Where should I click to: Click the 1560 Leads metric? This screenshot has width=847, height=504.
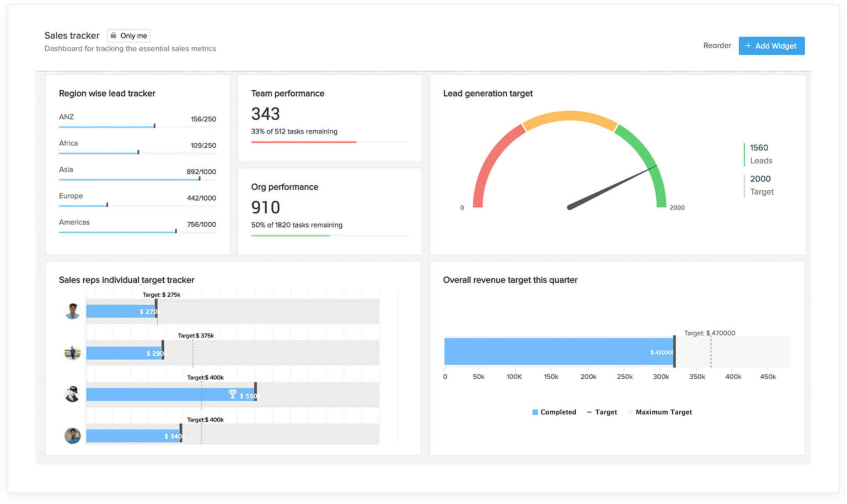click(x=759, y=154)
